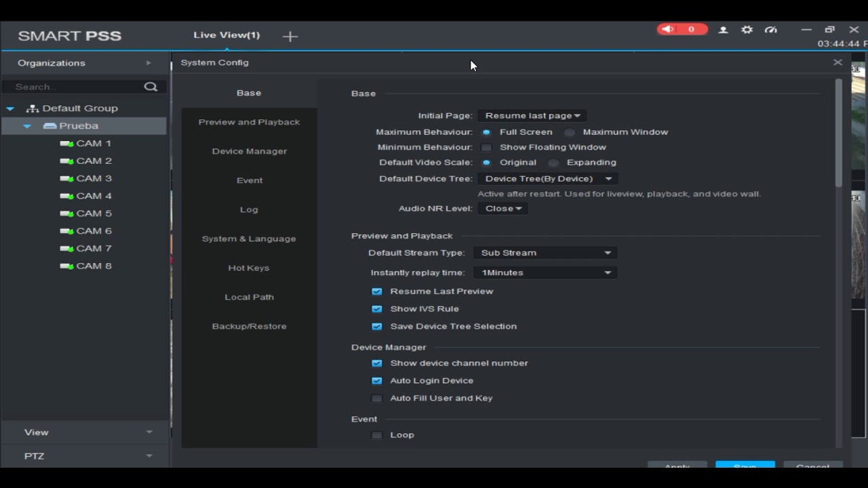Select the Prueba device label
This screenshot has height=488, width=868.
pyautogui.click(x=79, y=126)
